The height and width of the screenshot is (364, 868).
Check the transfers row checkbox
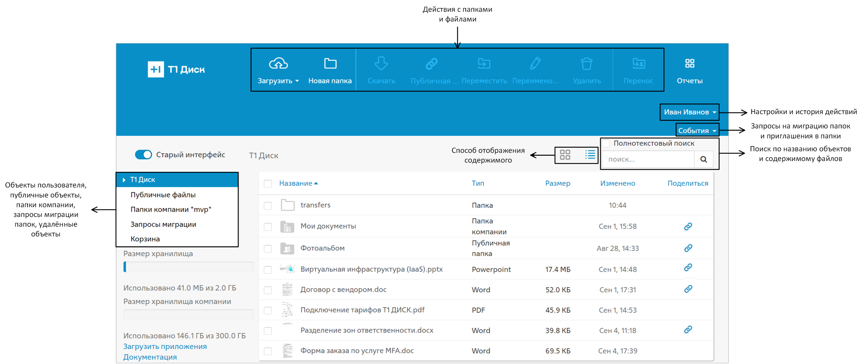point(268,206)
